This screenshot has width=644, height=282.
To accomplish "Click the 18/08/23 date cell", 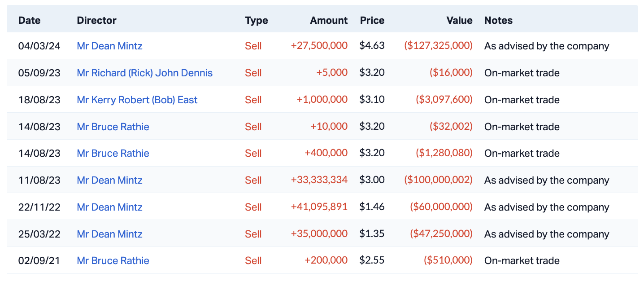I will point(39,100).
